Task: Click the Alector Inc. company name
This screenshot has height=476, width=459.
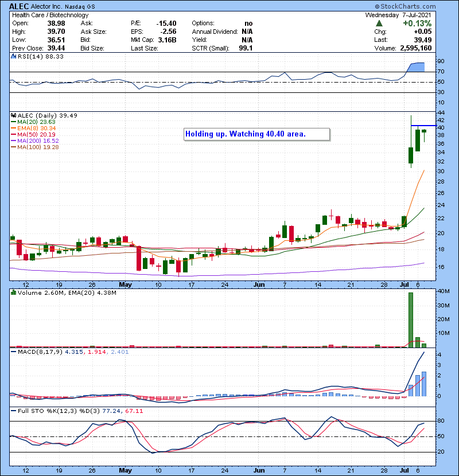Action: point(46,6)
